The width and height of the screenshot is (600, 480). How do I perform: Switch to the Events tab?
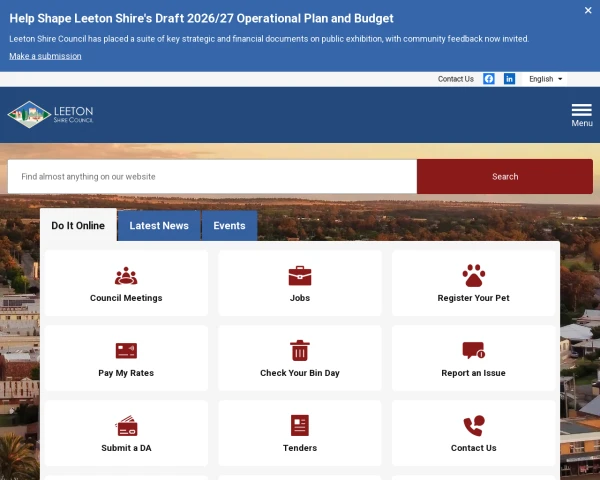tap(229, 225)
